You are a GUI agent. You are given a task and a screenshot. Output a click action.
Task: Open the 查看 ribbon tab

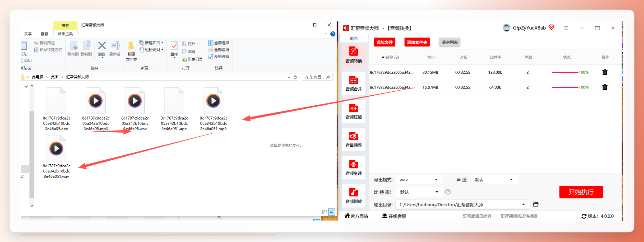tap(44, 34)
